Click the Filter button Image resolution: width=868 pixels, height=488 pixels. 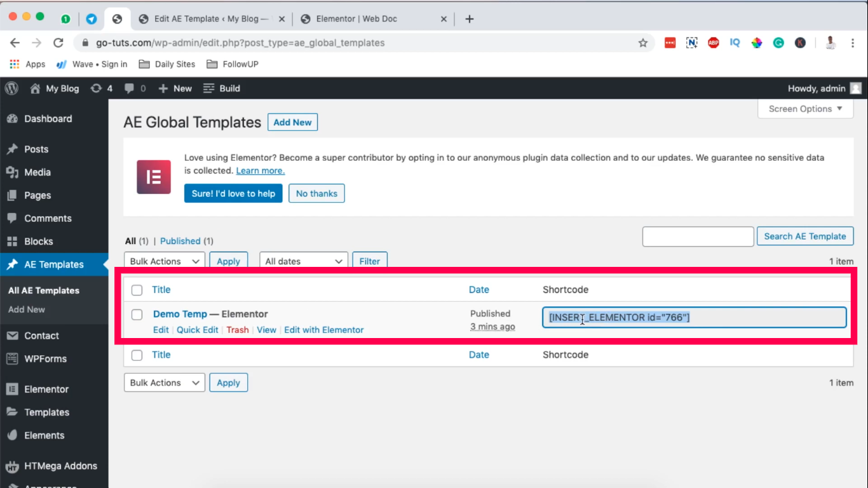370,261
